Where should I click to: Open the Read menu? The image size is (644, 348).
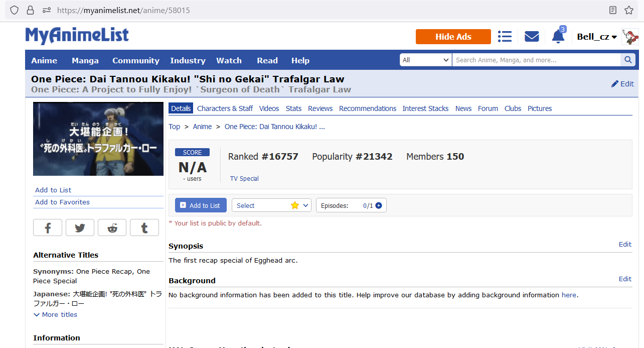click(267, 60)
